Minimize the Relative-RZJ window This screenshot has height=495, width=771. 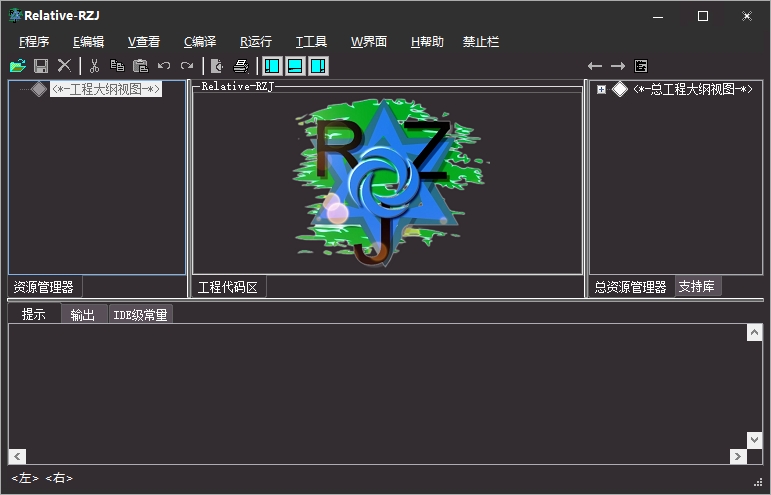pos(658,16)
